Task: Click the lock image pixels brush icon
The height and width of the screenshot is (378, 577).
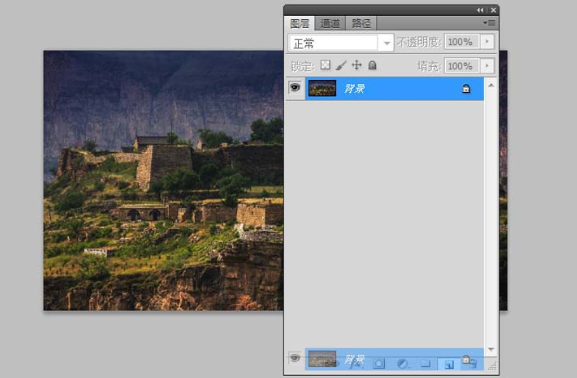Action: click(x=341, y=66)
